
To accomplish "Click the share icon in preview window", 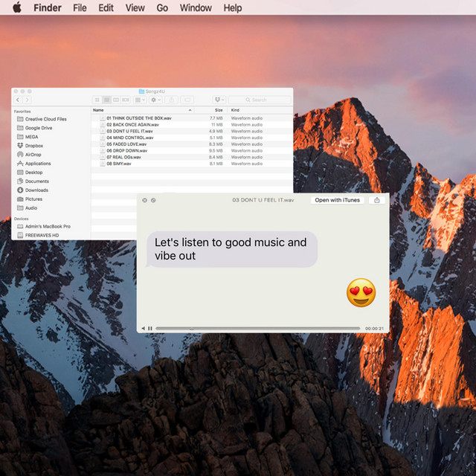I will pyautogui.click(x=377, y=200).
